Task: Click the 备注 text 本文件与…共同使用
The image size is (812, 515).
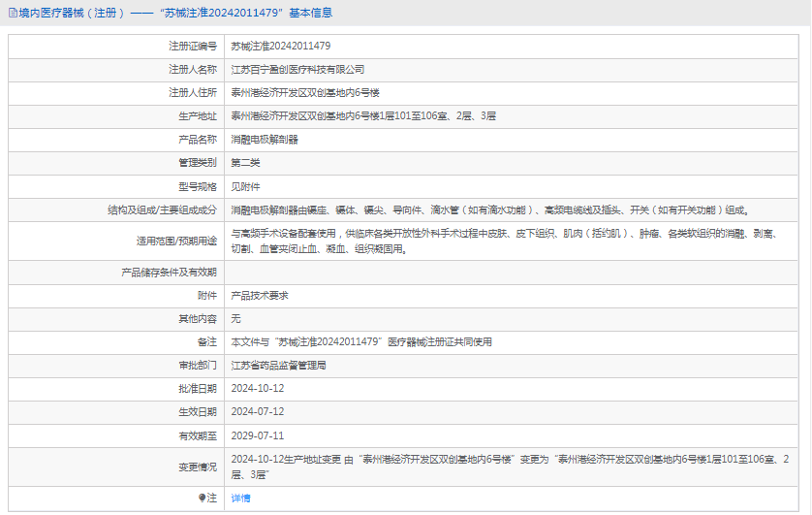Action: (x=361, y=342)
